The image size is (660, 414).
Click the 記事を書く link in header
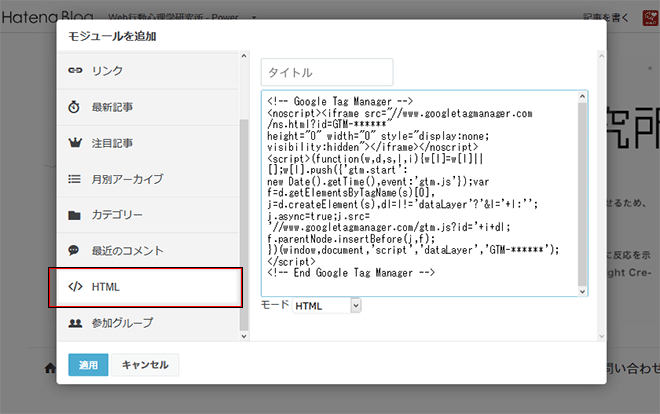coord(606,18)
